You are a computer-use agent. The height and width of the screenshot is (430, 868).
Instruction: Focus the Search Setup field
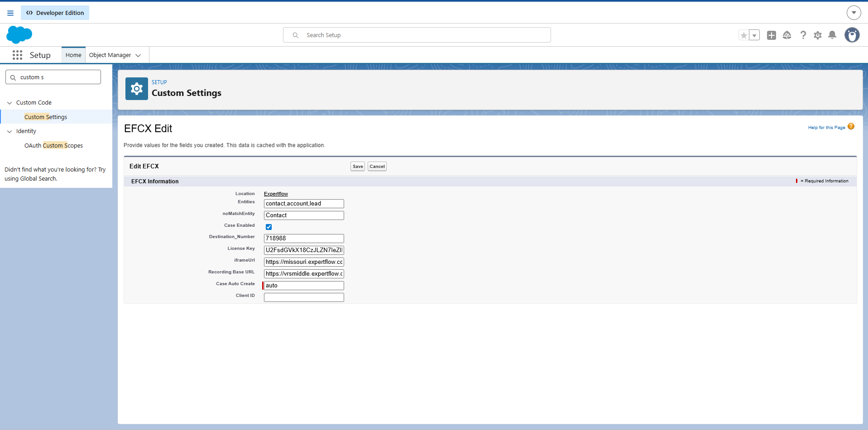click(x=417, y=35)
